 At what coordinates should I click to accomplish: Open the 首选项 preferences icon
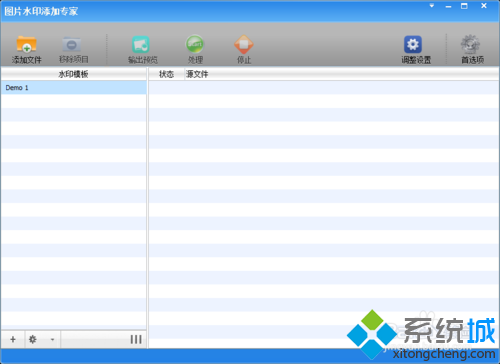tap(470, 44)
